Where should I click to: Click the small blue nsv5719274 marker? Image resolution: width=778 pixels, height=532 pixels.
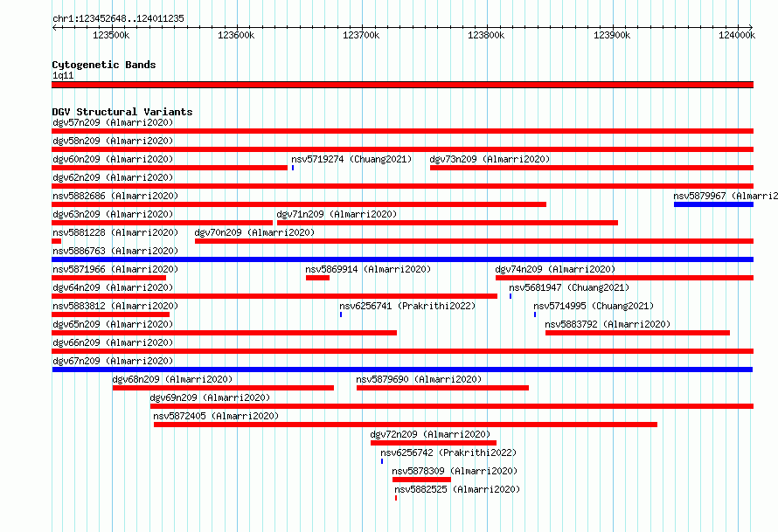[x=293, y=168]
